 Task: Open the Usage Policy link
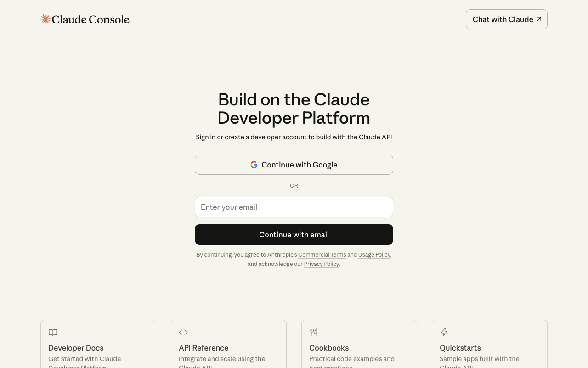(374, 255)
